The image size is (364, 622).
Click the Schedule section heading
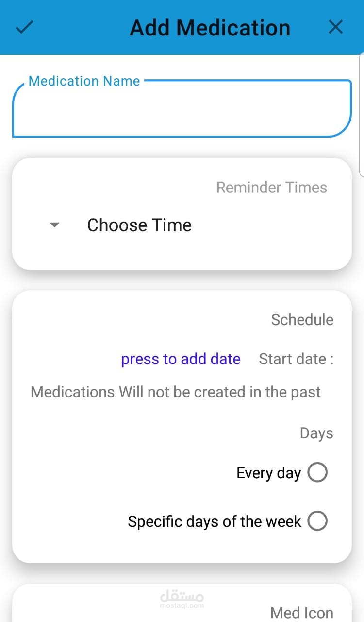(x=302, y=320)
